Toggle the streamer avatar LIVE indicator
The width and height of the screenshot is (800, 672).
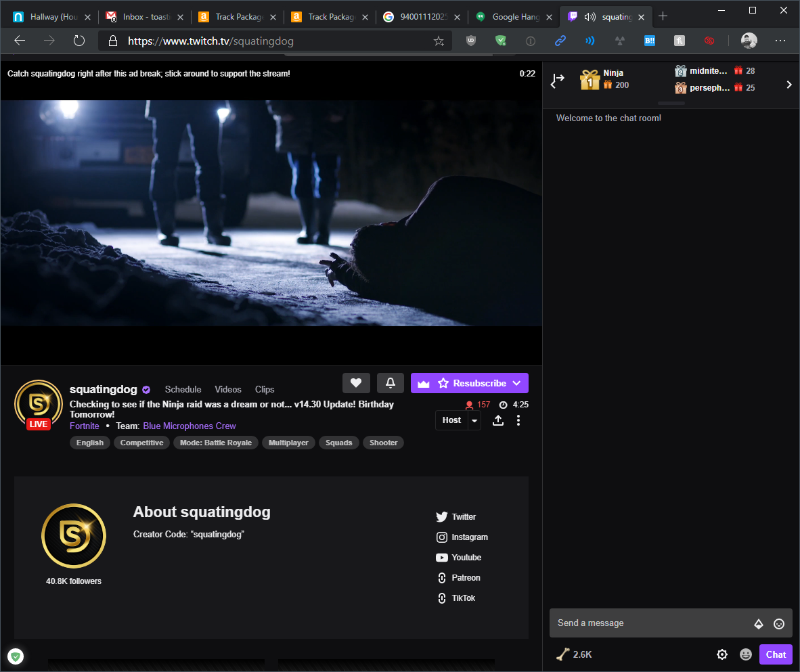point(38,404)
